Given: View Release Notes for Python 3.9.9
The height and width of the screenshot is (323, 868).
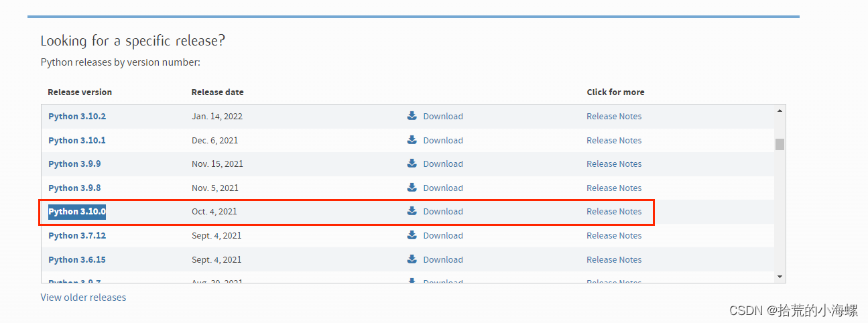Looking at the screenshot, I should (614, 164).
